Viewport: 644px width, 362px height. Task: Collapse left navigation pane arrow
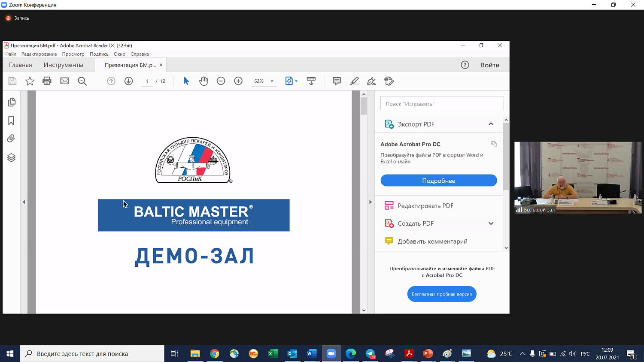click(x=24, y=202)
